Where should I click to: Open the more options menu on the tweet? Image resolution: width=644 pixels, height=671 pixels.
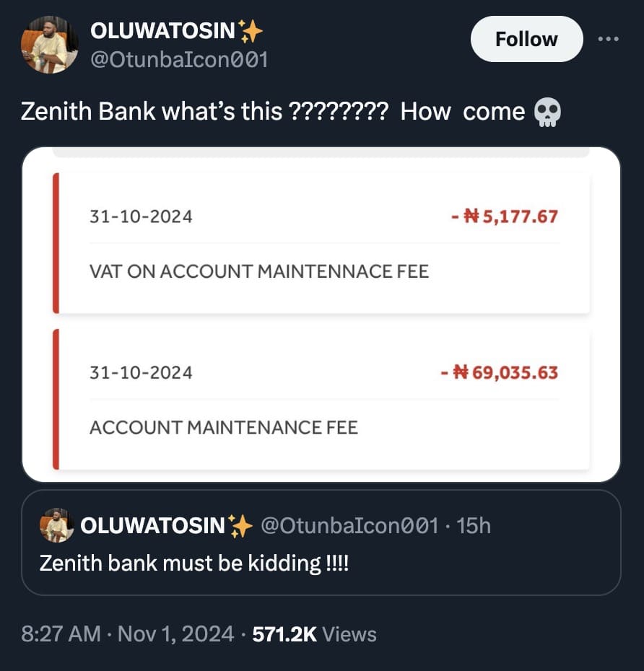(x=609, y=40)
